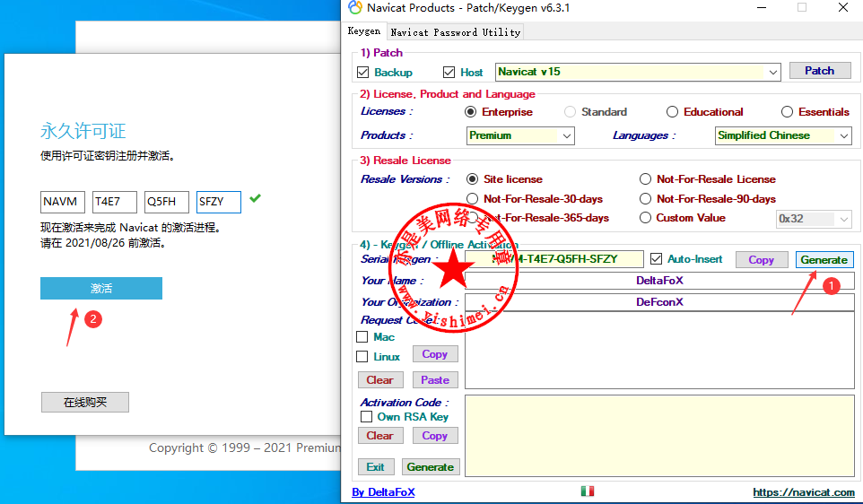
Task: Click the Patch button
Action: 820,71
